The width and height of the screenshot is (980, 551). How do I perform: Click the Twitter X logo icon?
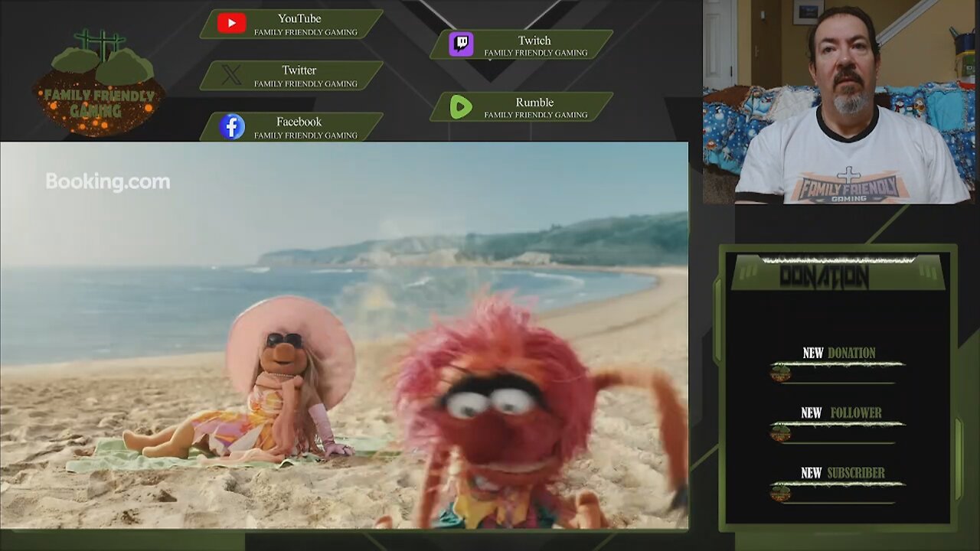231,75
